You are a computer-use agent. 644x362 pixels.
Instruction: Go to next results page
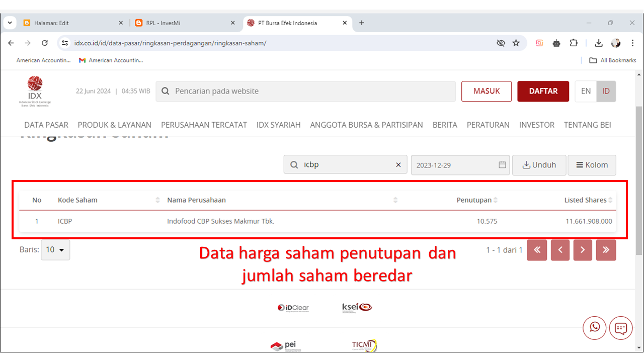[x=583, y=250]
